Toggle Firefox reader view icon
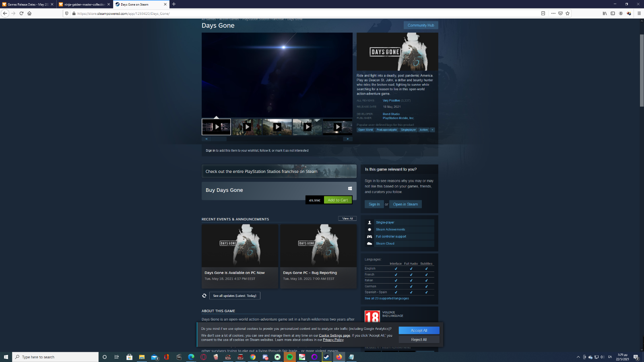This screenshot has height=362, width=644. [543, 13]
